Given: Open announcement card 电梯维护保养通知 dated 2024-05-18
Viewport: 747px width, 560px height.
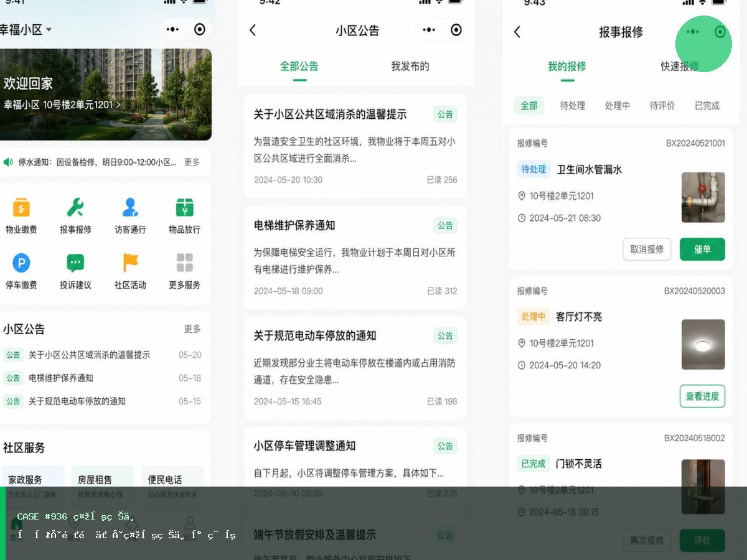Looking at the screenshot, I should click(x=355, y=257).
